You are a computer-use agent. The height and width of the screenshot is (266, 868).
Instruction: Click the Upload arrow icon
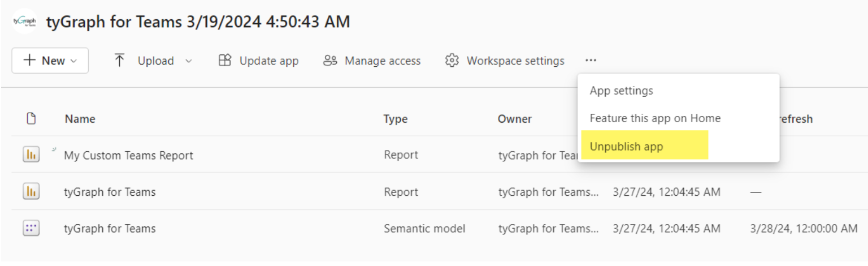119,61
